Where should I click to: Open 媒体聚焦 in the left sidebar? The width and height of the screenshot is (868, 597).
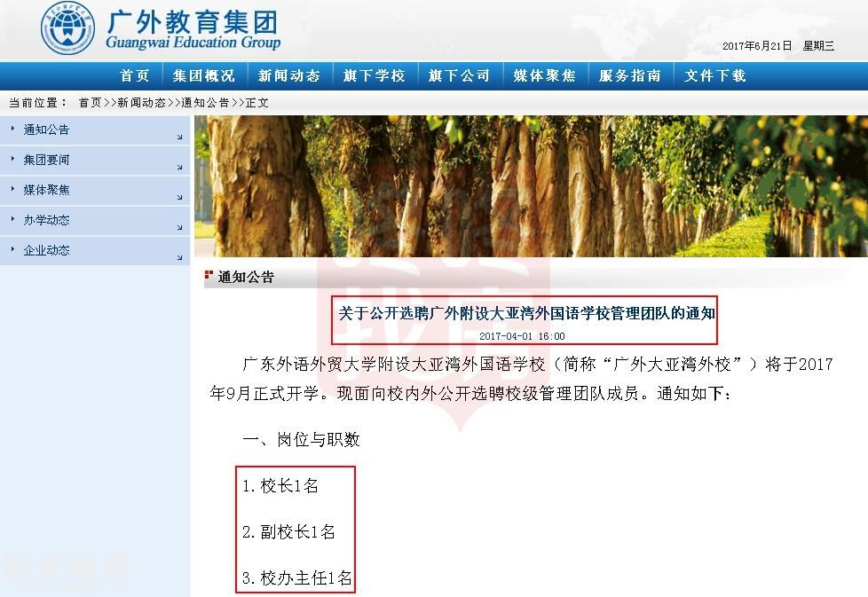click(46, 191)
